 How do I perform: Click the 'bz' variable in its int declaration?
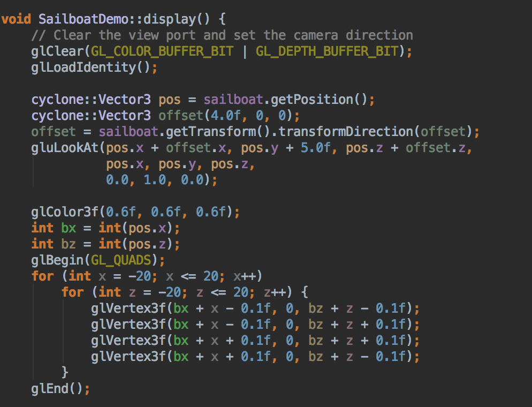pos(69,244)
